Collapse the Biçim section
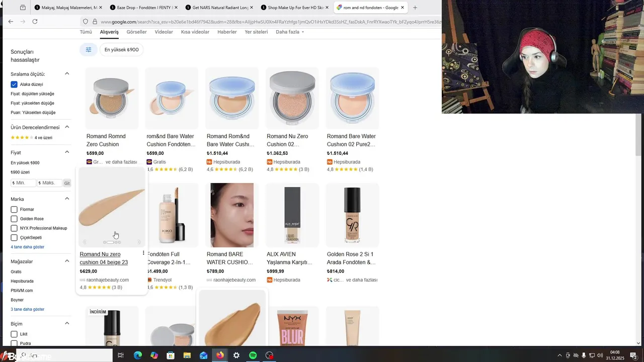 pos(67,324)
